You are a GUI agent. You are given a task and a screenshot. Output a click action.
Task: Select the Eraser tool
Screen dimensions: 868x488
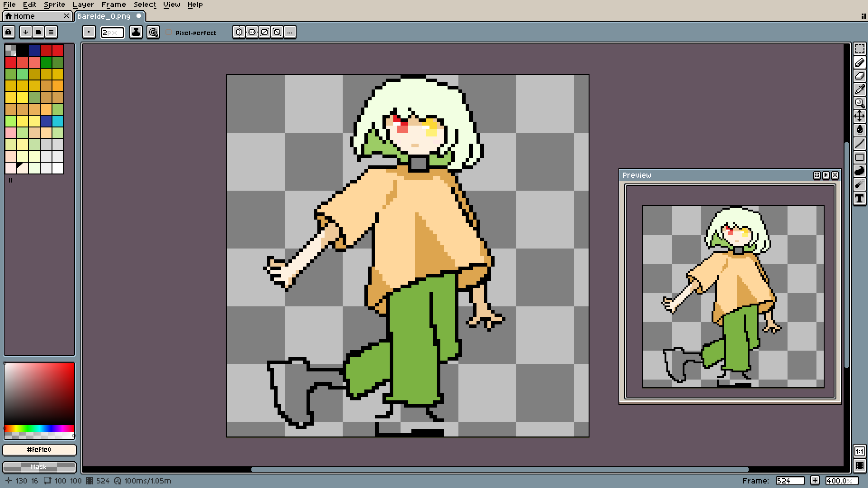859,76
